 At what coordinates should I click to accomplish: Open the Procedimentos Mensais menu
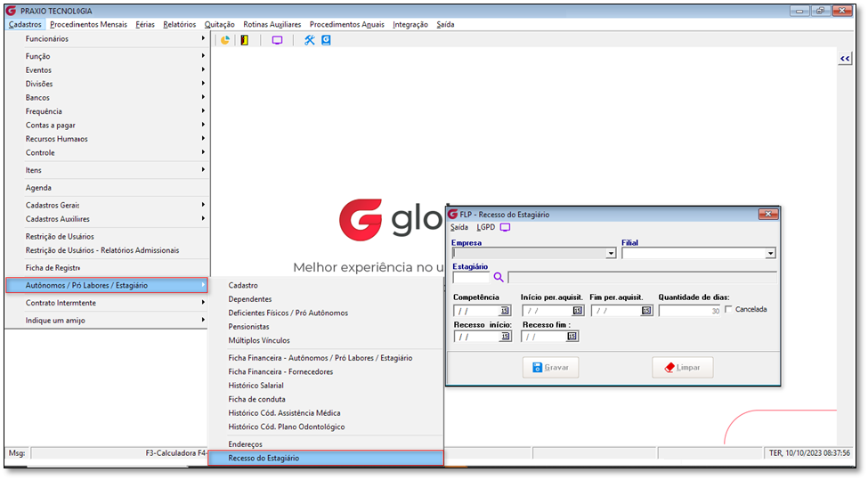click(x=88, y=24)
